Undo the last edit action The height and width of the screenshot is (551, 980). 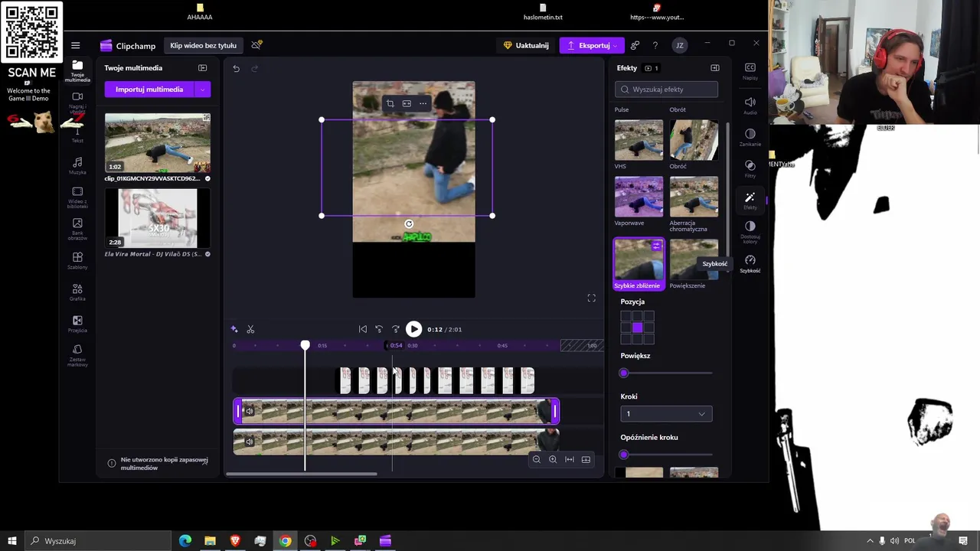(236, 69)
